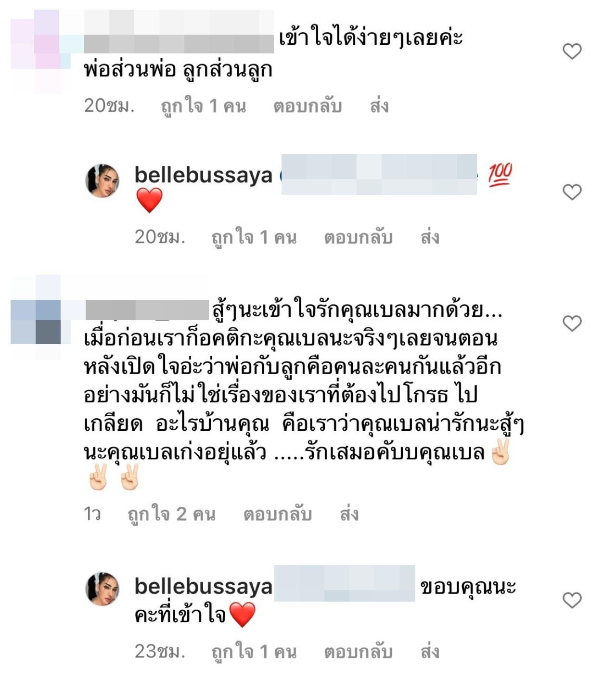Tap ตอบกลับ under the first comment
The width and height of the screenshot is (616, 694).
point(308,106)
